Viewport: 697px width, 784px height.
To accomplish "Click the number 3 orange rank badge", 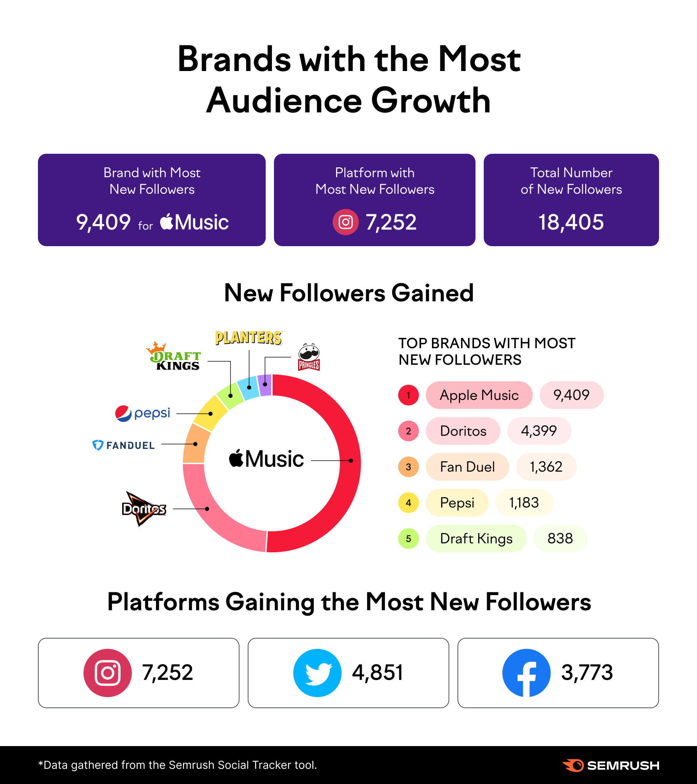I will click(x=409, y=467).
